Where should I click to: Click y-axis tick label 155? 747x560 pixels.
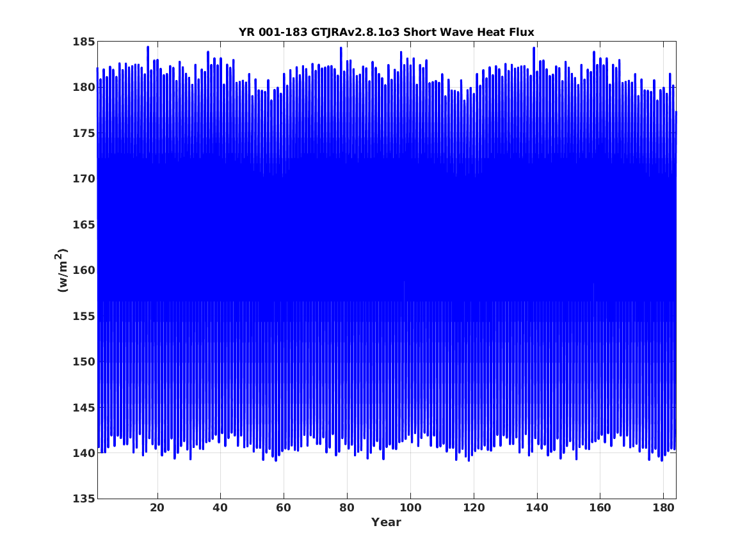[x=84, y=316]
